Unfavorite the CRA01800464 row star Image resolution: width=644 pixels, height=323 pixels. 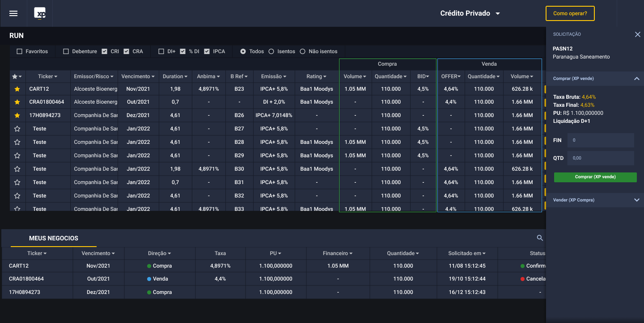point(17,102)
